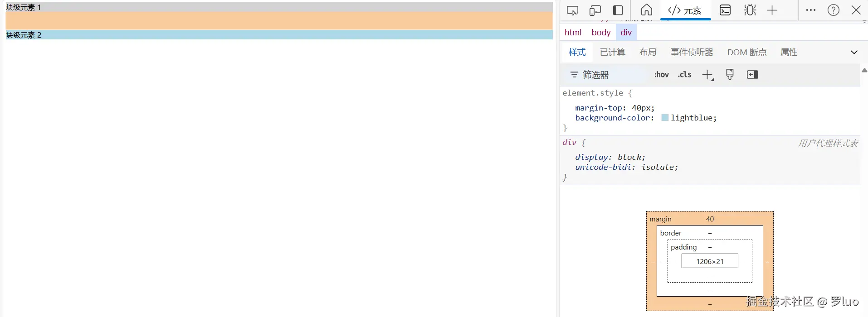Click the 块级元素 1 block on page
Image resolution: width=868 pixels, height=317 pixels.
pyautogui.click(x=279, y=7)
